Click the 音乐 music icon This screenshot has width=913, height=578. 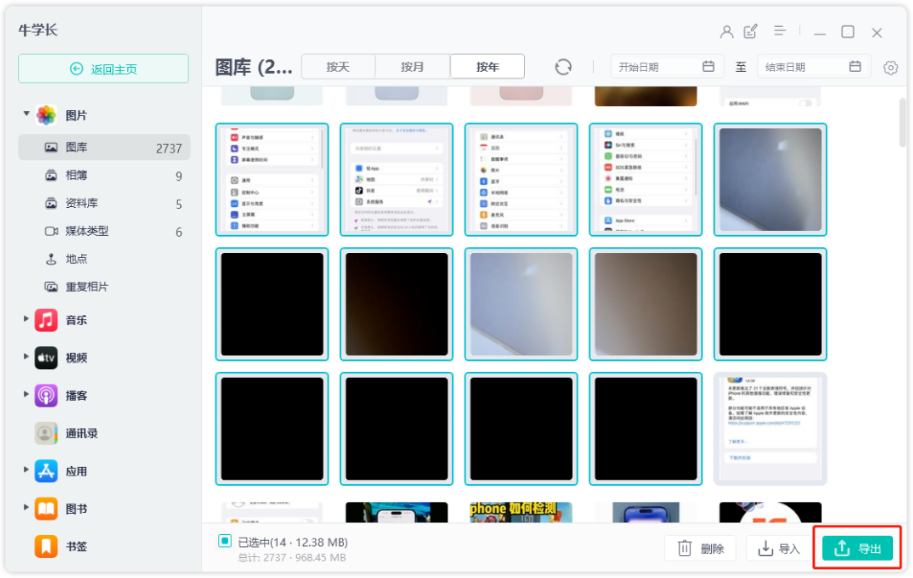click(46, 320)
